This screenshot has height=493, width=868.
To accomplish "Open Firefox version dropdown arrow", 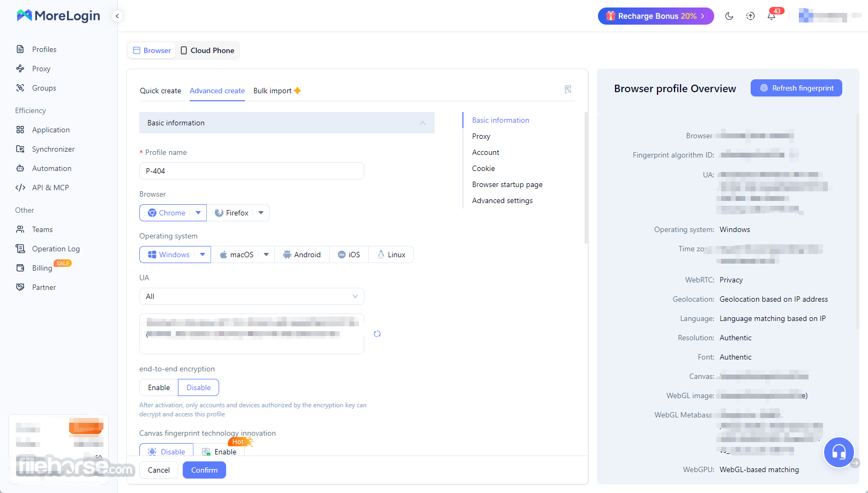I will click(x=261, y=213).
